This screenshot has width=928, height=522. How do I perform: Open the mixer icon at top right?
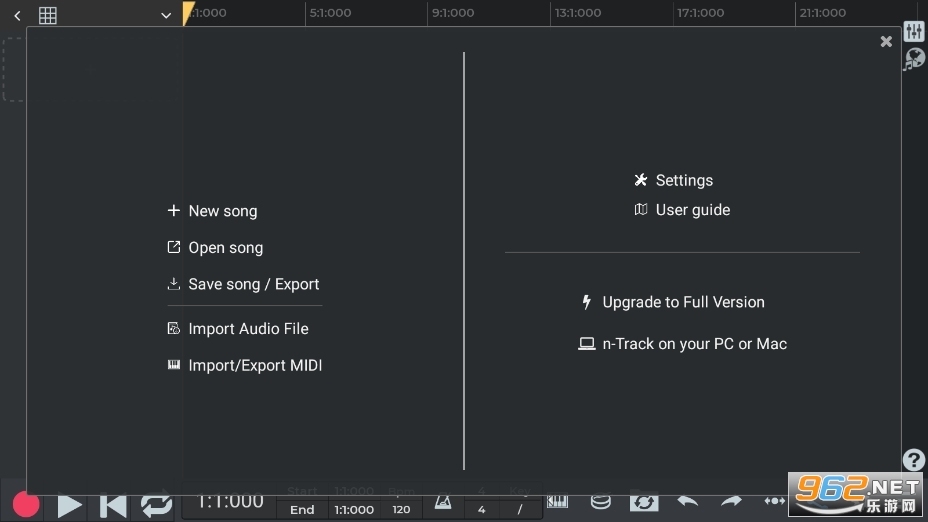tap(914, 32)
